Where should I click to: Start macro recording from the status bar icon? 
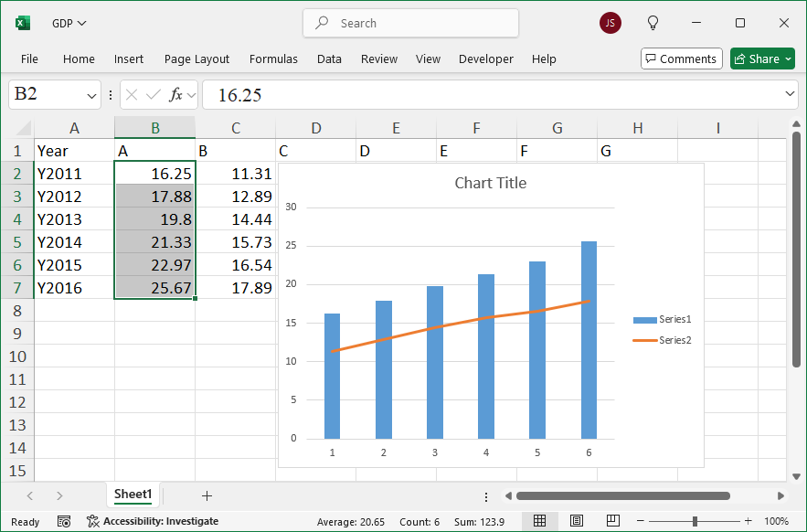(x=63, y=521)
